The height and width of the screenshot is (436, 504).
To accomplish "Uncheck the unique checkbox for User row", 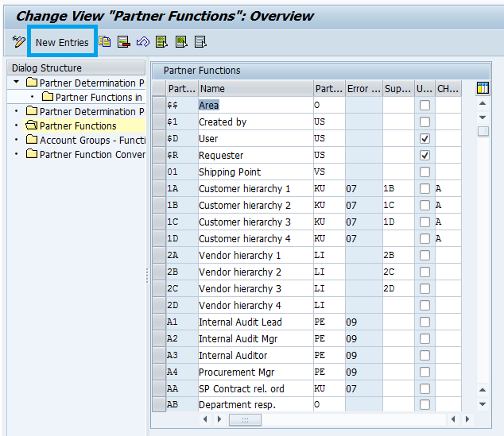I will click(x=425, y=139).
